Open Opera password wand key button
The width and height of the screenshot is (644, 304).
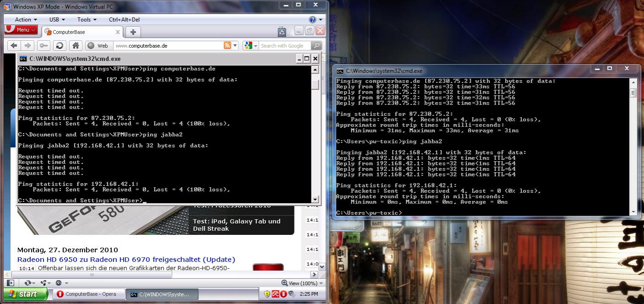click(44, 45)
